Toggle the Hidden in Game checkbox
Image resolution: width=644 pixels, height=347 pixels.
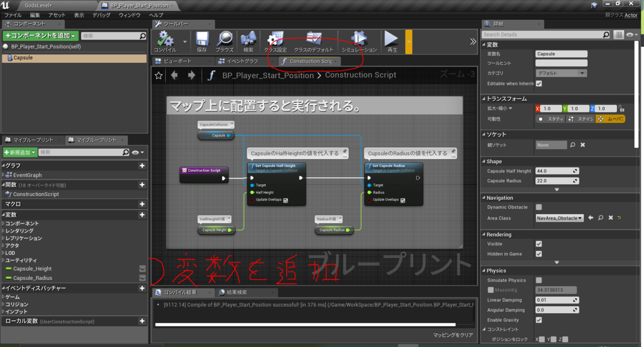(539, 254)
